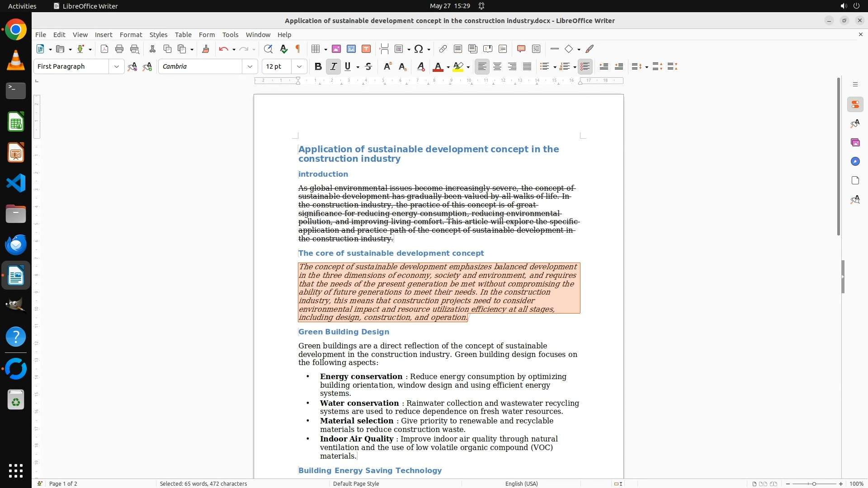Click English (USA) language in status bar
Image resolution: width=868 pixels, height=488 pixels.
(521, 483)
